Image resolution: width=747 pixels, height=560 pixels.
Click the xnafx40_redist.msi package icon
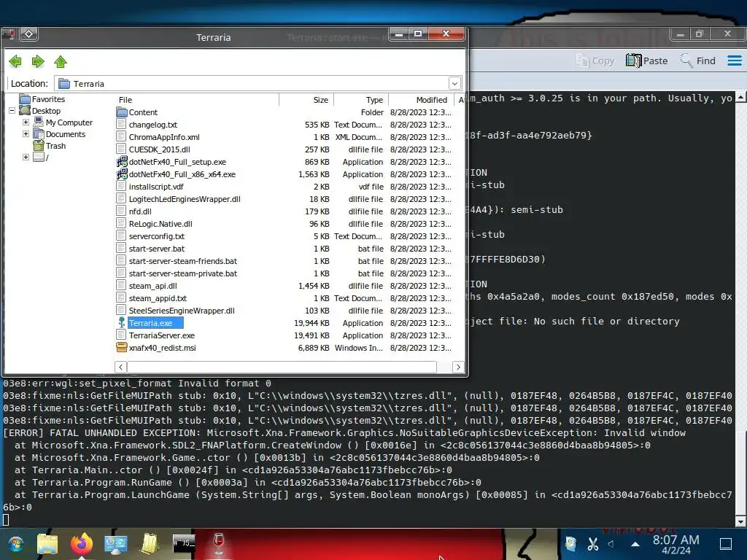[122, 348]
